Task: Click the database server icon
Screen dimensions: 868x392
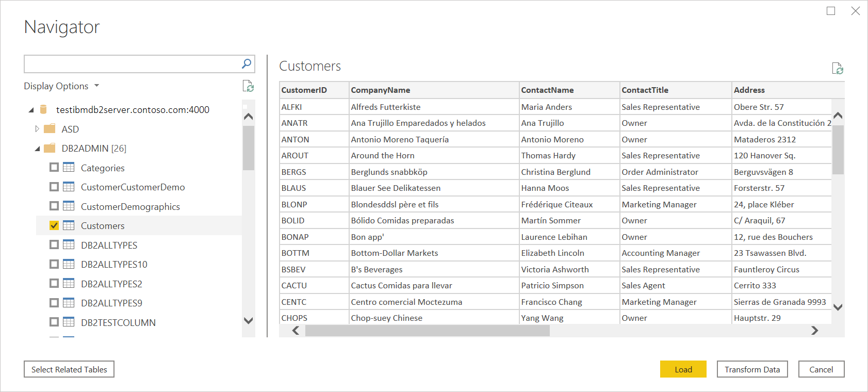Action: pyautogui.click(x=43, y=109)
